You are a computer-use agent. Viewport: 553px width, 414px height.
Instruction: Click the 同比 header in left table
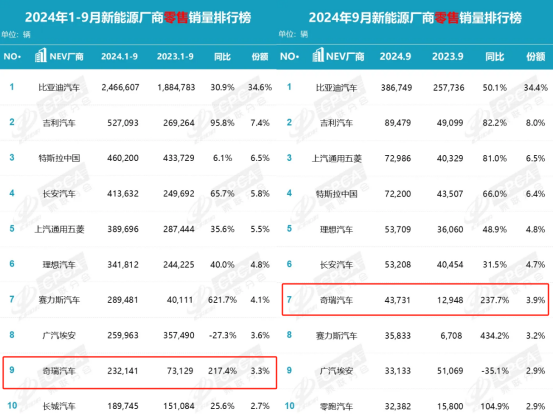tap(223, 57)
